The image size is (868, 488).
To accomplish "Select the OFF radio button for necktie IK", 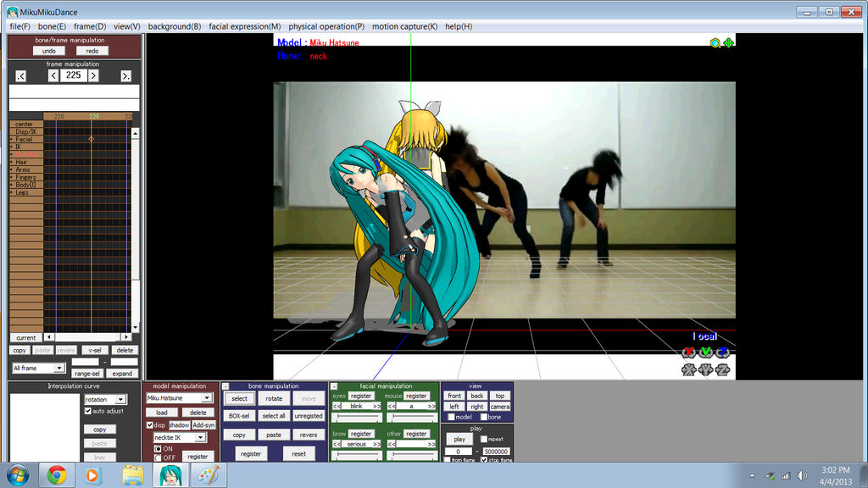I will [x=158, y=458].
